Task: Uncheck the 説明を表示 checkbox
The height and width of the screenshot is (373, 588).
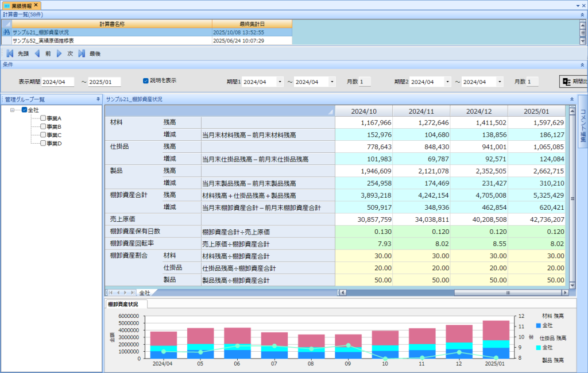Action: pyautogui.click(x=145, y=80)
